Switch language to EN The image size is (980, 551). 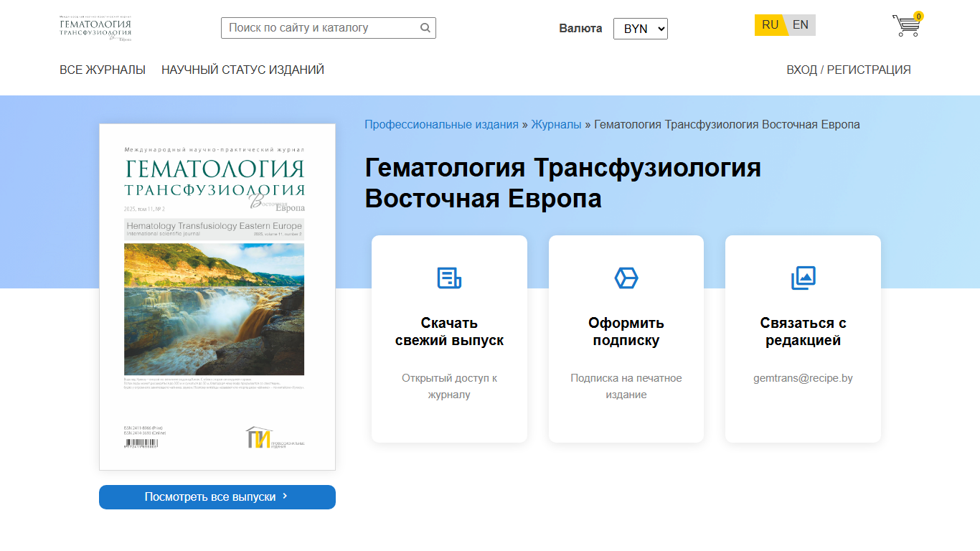[801, 25]
